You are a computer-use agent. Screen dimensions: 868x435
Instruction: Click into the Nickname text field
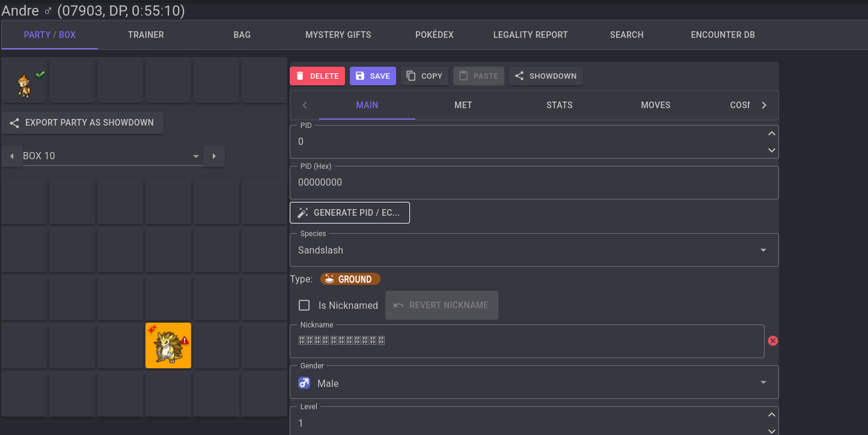click(x=527, y=341)
